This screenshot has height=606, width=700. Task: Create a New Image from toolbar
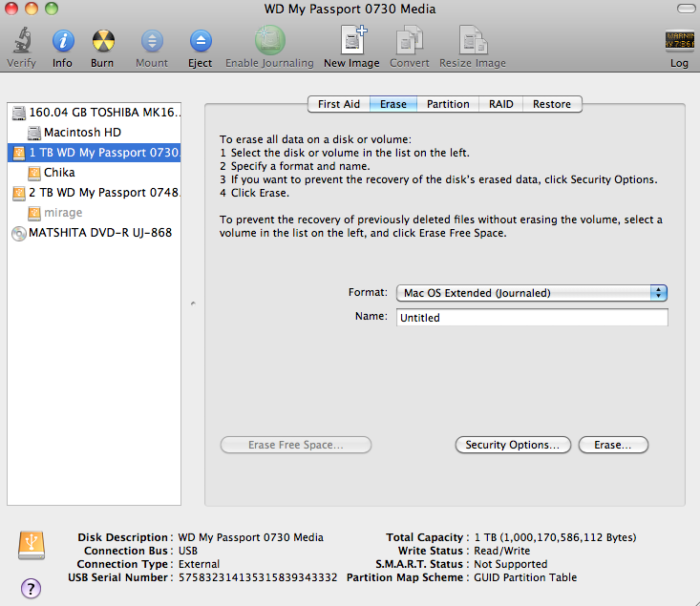click(x=352, y=40)
